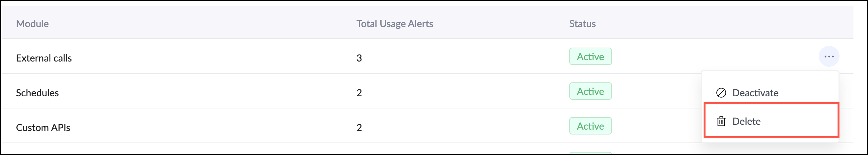
Task: Open the Custom APIs module row
Action: [43, 128]
